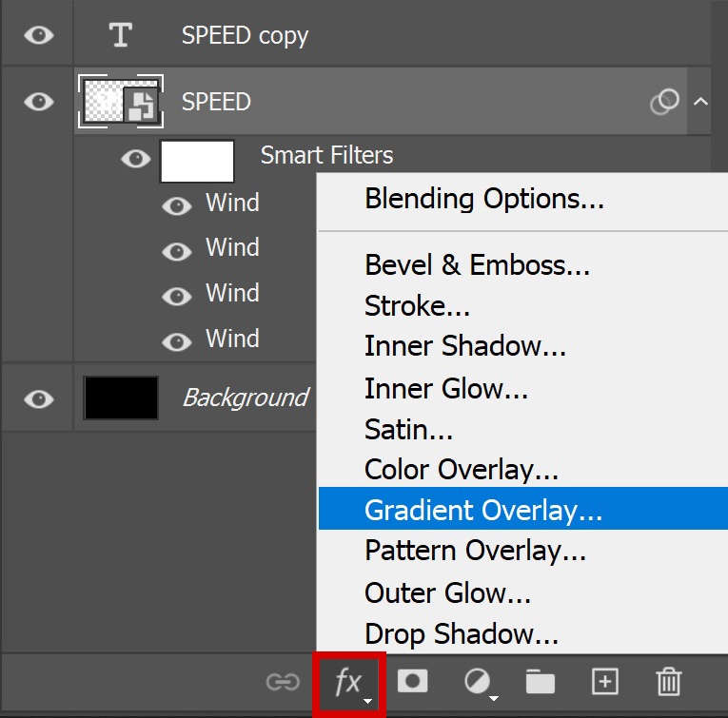
Task: Choose Gradient Overlay
Action: pos(522,509)
